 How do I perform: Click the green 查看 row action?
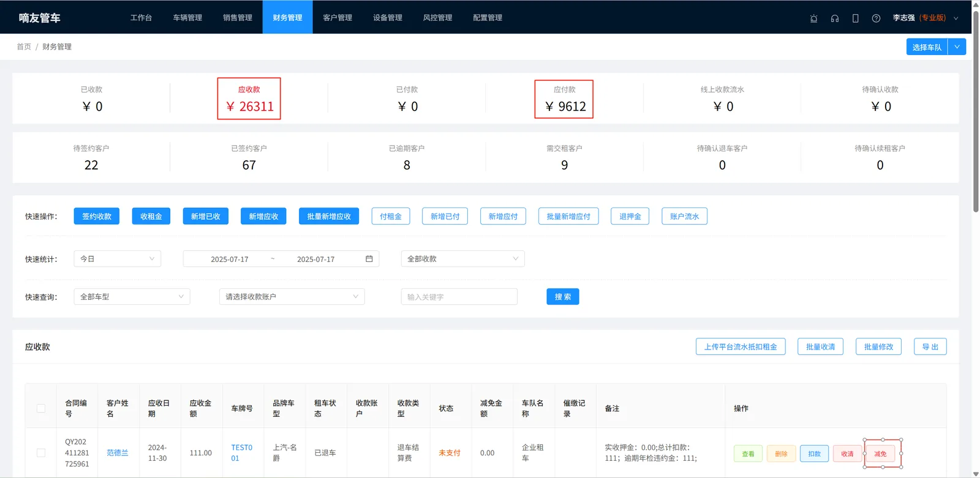pos(748,454)
